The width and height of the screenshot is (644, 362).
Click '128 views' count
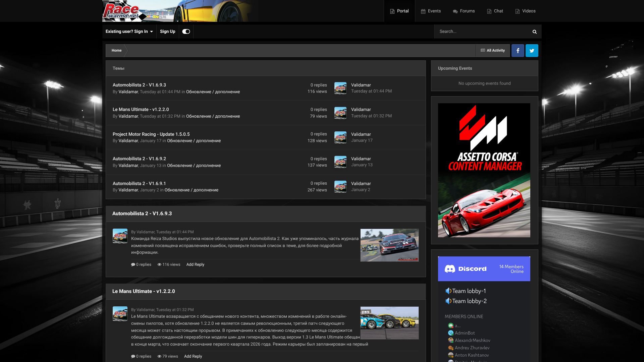[x=317, y=141]
